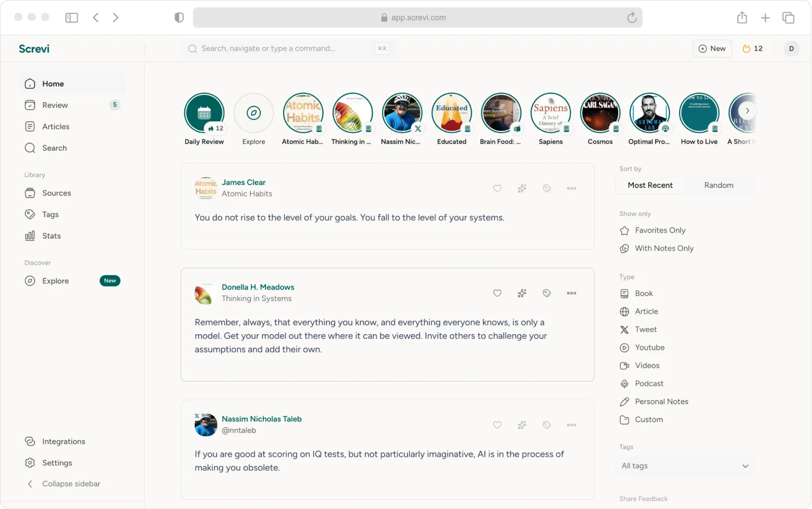Expand the All tags dropdown

coord(685,466)
